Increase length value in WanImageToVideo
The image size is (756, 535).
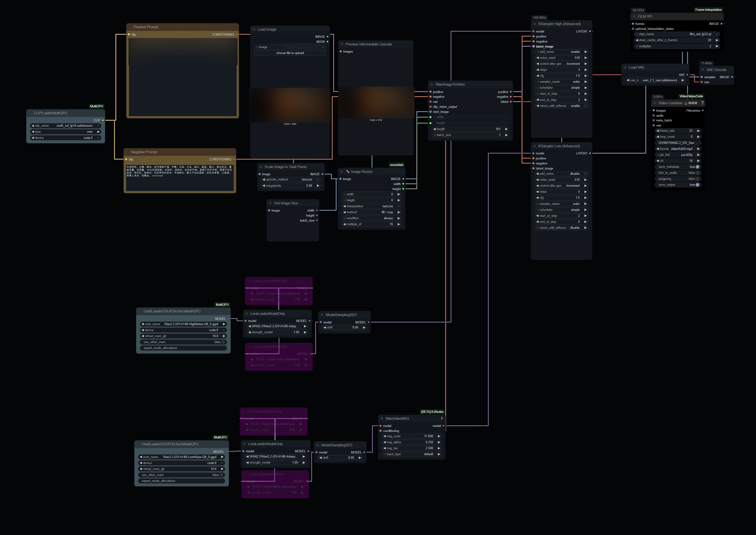(x=506, y=129)
